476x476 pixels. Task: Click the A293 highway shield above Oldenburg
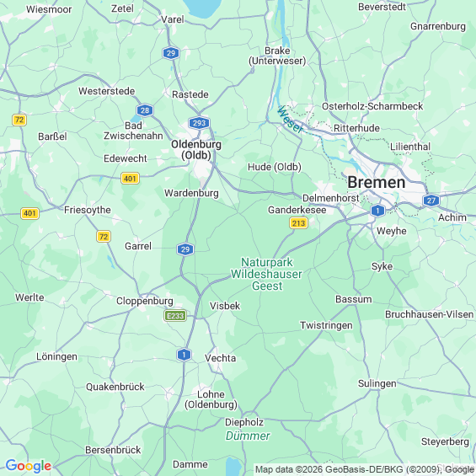click(199, 123)
